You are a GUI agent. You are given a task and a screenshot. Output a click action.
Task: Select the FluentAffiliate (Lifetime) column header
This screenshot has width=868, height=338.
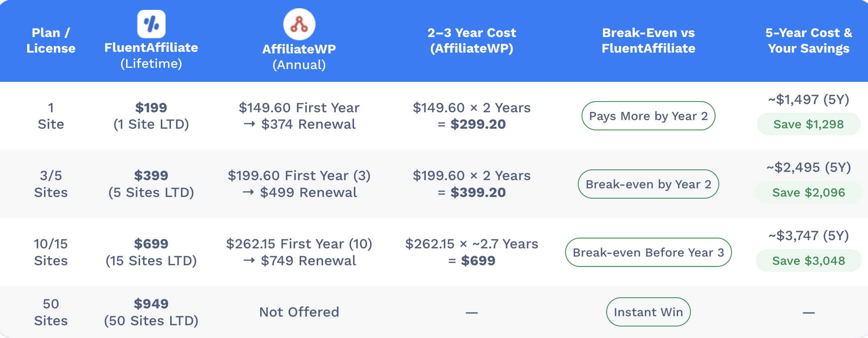click(151, 55)
